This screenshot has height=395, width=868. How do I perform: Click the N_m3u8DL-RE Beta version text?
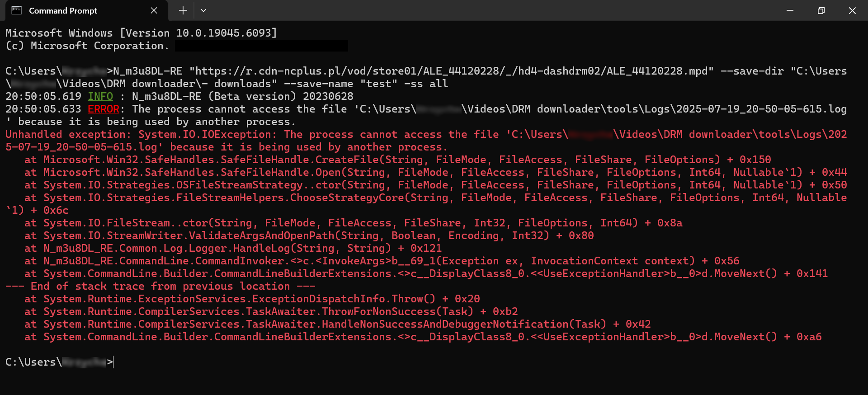click(243, 96)
